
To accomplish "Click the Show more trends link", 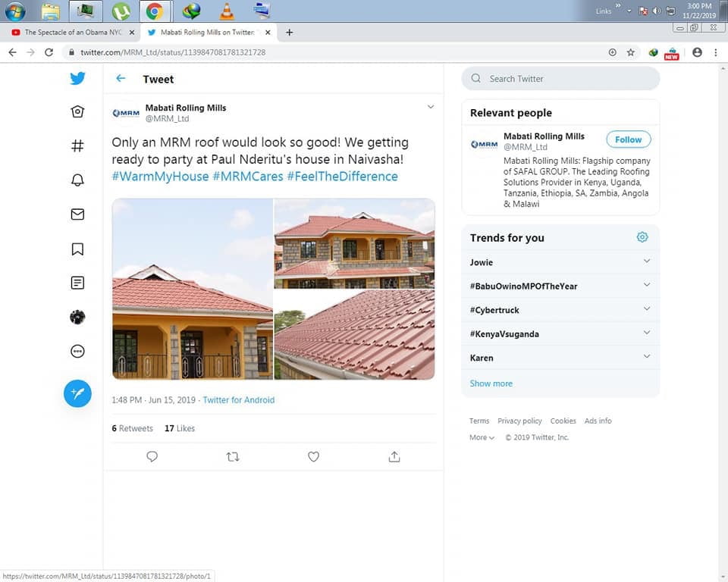I will [x=491, y=383].
